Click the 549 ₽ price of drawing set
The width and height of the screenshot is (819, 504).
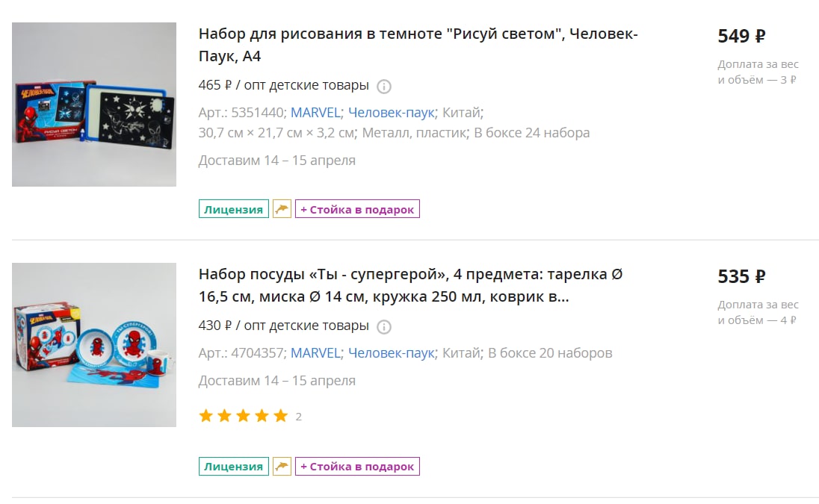742,36
